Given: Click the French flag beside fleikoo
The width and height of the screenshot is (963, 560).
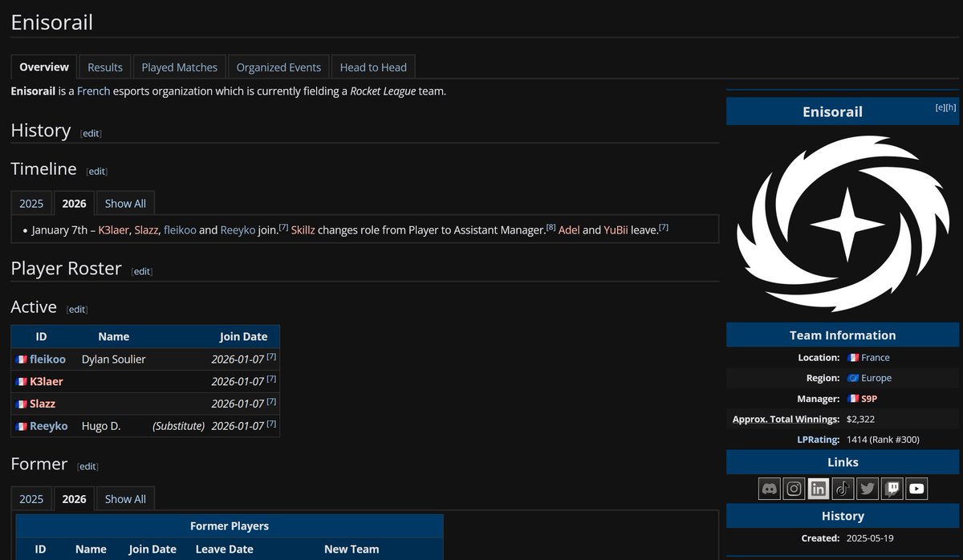Looking at the screenshot, I should [21, 359].
